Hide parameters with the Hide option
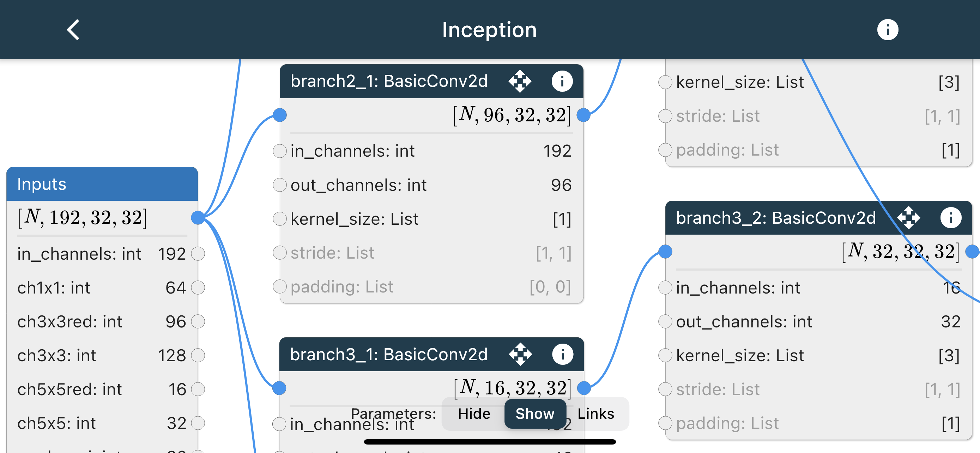 (474, 413)
